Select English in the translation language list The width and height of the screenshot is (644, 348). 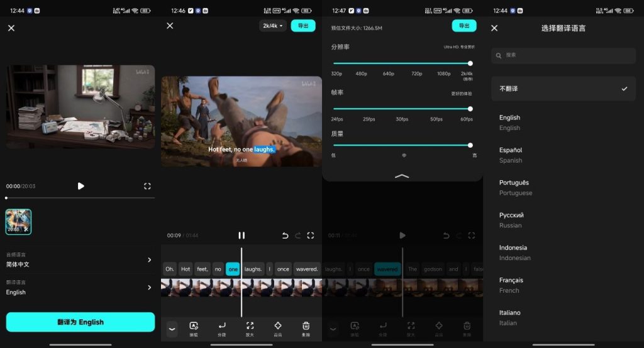[563, 122]
